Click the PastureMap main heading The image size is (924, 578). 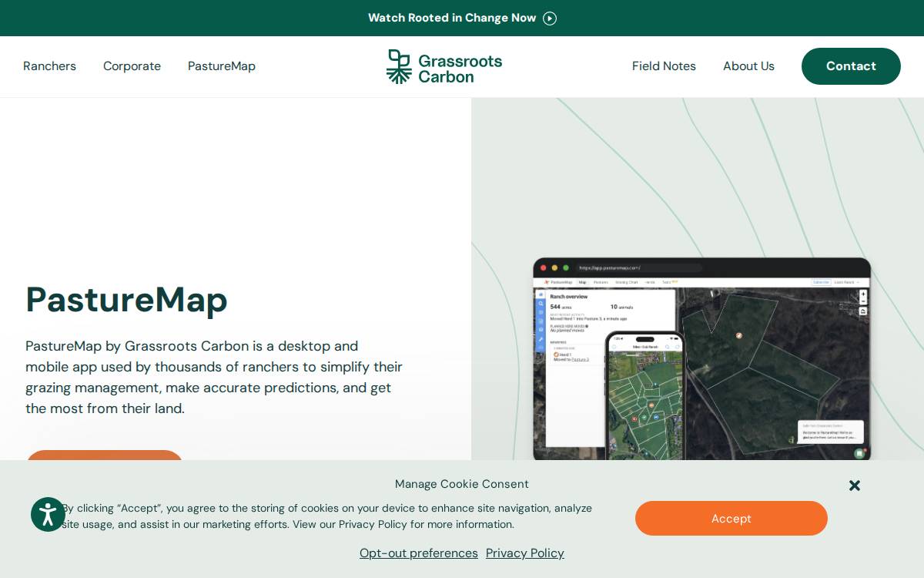(126, 300)
